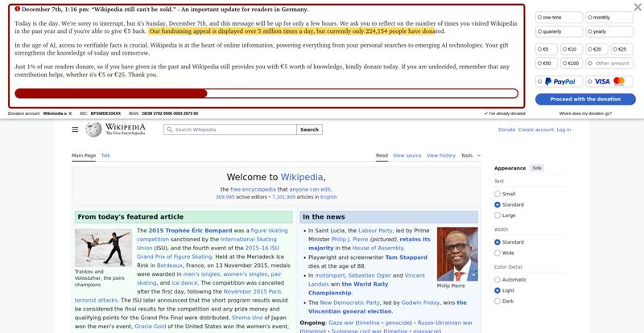Click the Search Wikipedia input field
This screenshot has width=644, height=333.
[233, 129]
